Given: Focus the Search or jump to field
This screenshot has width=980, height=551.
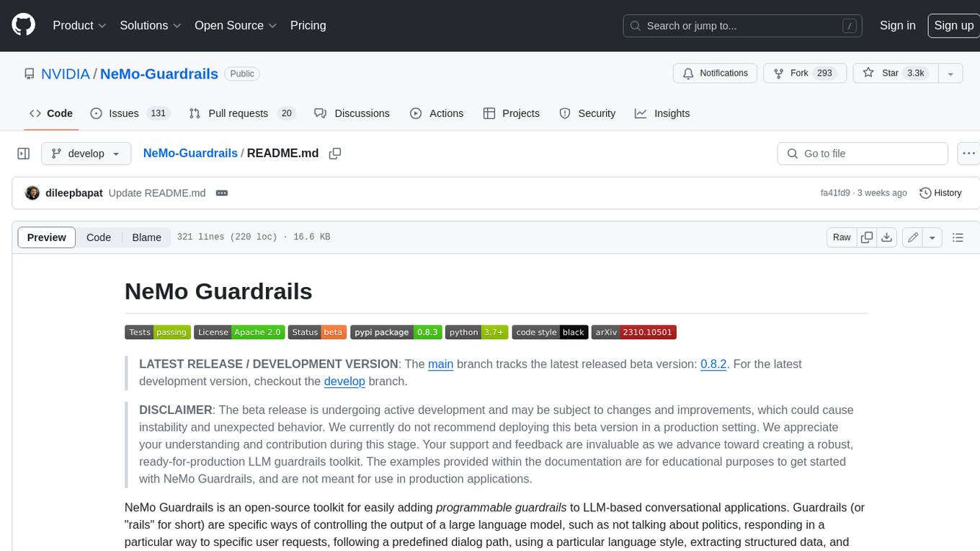Looking at the screenshot, I should point(743,25).
